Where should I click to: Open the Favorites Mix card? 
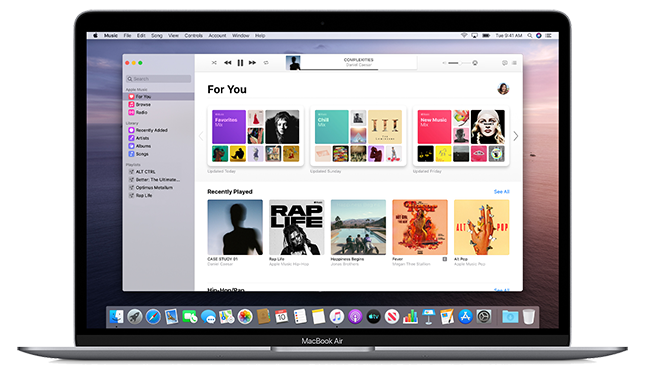[255, 136]
